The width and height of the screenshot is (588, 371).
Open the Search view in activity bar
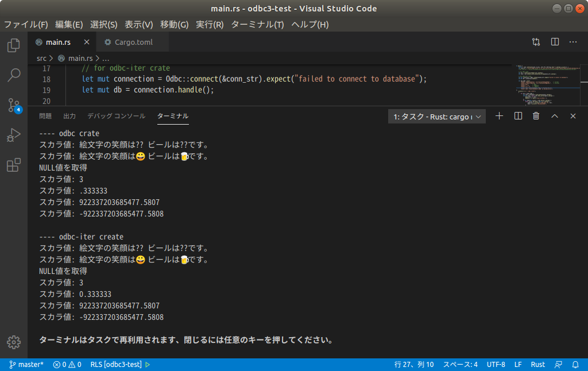(x=14, y=75)
